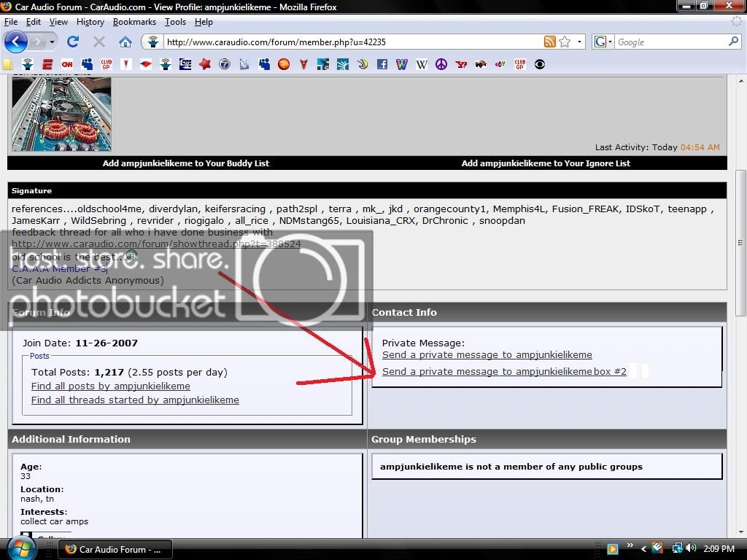Click the Firefox Back navigation button
The height and width of the screenshot is (560, 747).
click(15, 42)
